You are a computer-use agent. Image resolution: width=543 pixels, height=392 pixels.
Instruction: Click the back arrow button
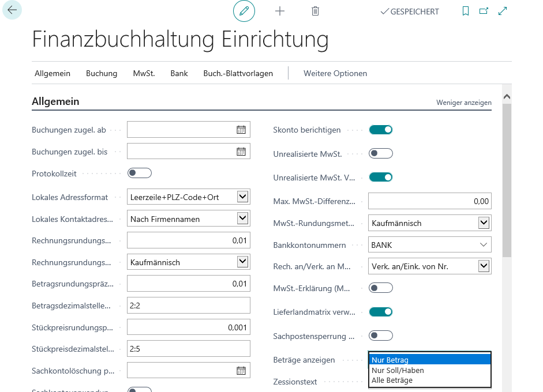(12, 10)
